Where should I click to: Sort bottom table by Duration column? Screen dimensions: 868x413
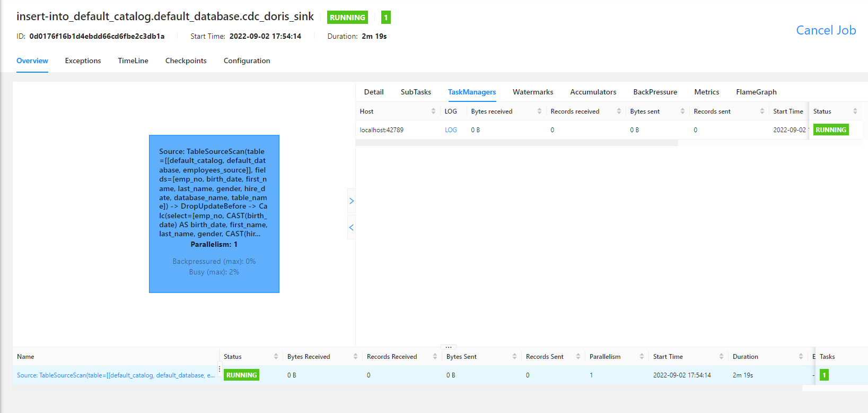(801, 357)
